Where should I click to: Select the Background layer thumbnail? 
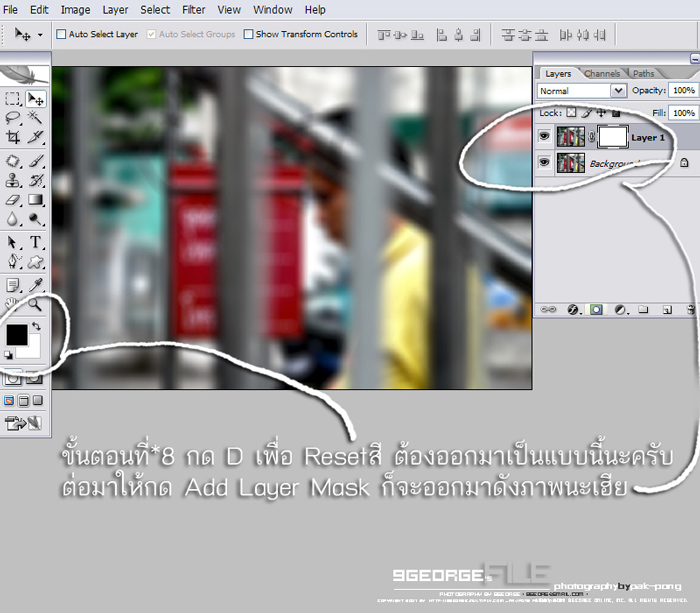coord(571,163)
